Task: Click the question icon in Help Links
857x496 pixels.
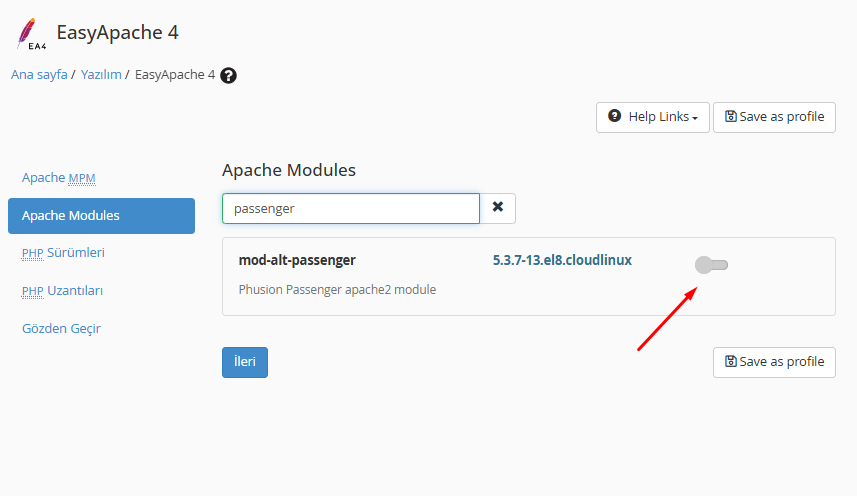Action: pyautogui.click(x=614, y=116)
